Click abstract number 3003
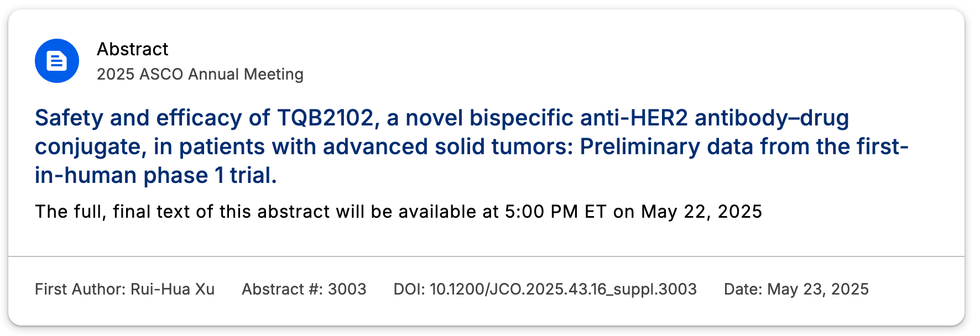980x336 pixels. pos(347,289)
